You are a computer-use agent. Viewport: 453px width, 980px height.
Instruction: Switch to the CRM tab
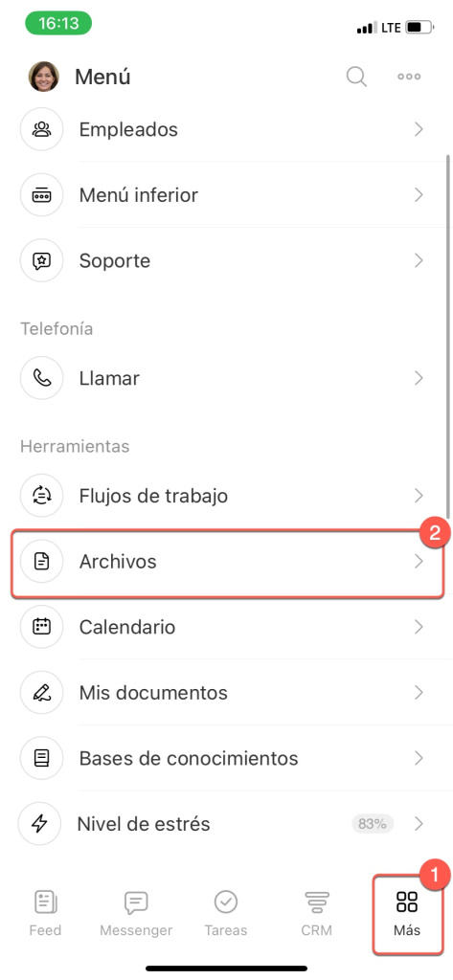[x=317, y=913]
